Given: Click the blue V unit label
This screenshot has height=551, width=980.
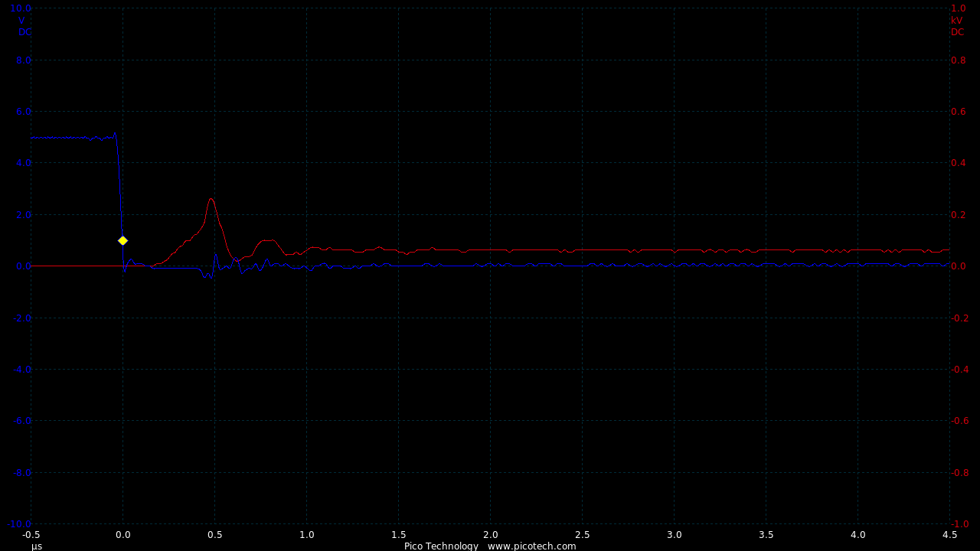Looking at the screenshot, I should coord(21,21).
